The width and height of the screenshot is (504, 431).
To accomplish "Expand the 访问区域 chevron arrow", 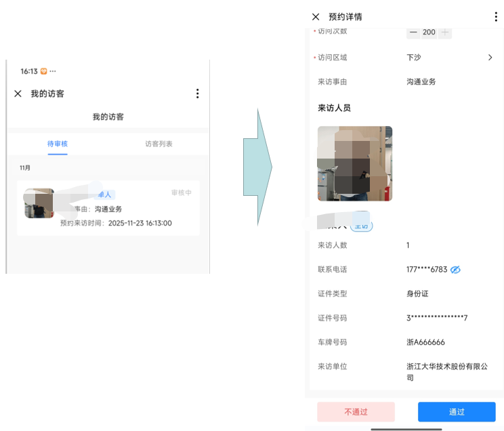I will click(x=490, y=58).
